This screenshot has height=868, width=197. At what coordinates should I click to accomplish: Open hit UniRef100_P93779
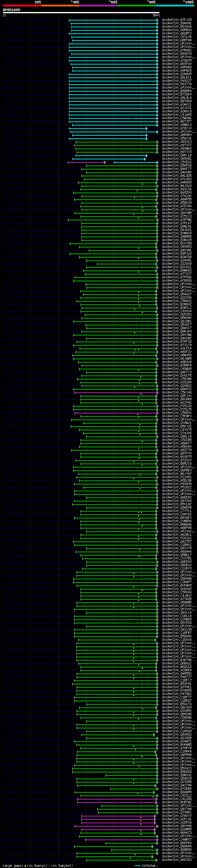tap(177, 84)
